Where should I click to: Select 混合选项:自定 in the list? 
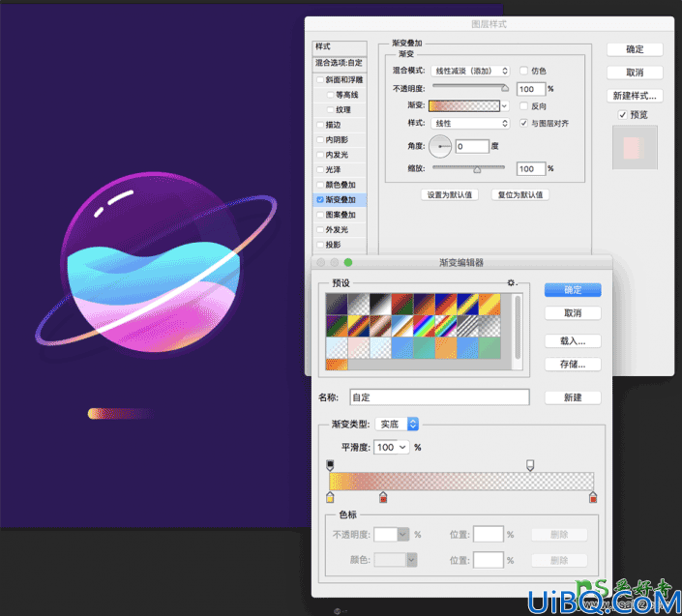click(x=340, y=63)
